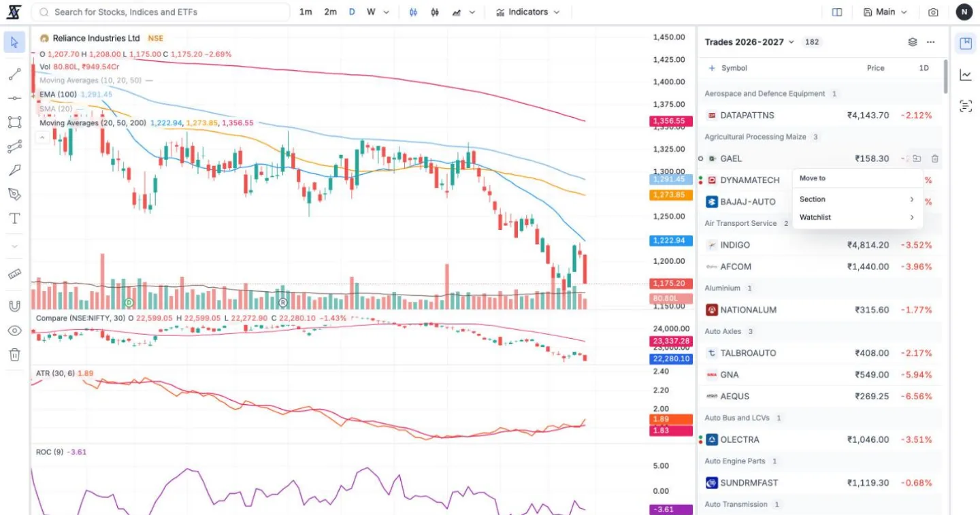
Task: Toggle magnet snapping mode
Action: coord(14,306)
